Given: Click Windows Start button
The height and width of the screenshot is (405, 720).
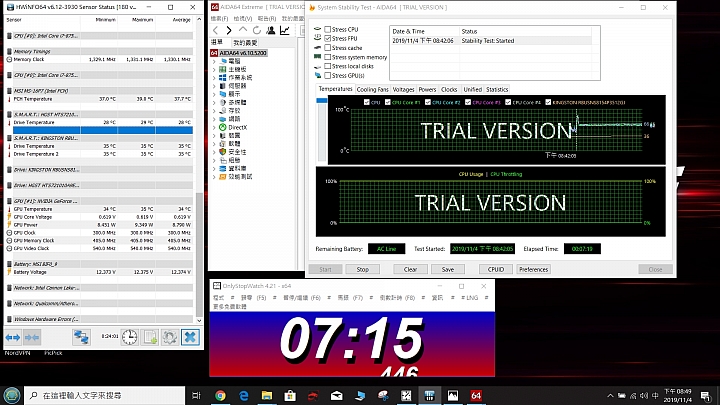Looking at the screenshot, I should pyautogui.click(x=11, y=395).
